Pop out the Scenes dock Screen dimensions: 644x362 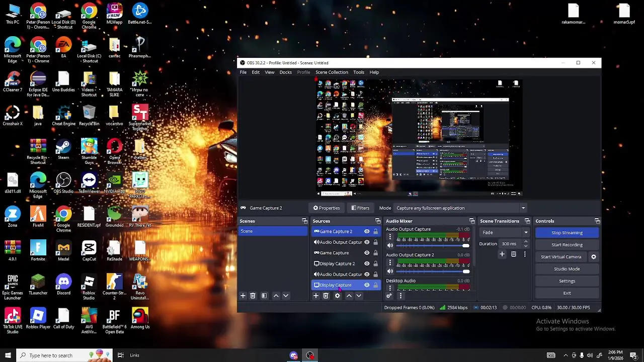point(304,221)
